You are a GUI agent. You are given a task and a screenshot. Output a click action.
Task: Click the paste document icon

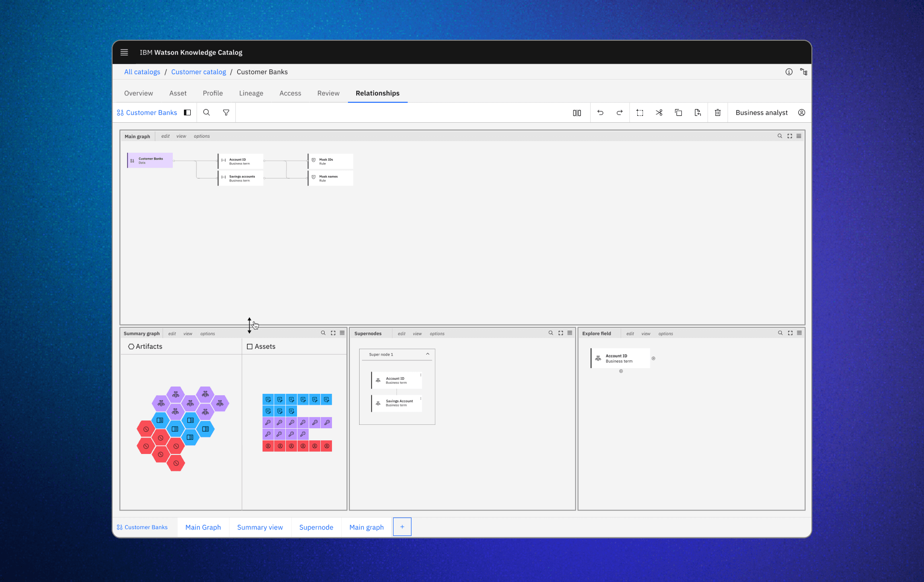click(698, 113)
